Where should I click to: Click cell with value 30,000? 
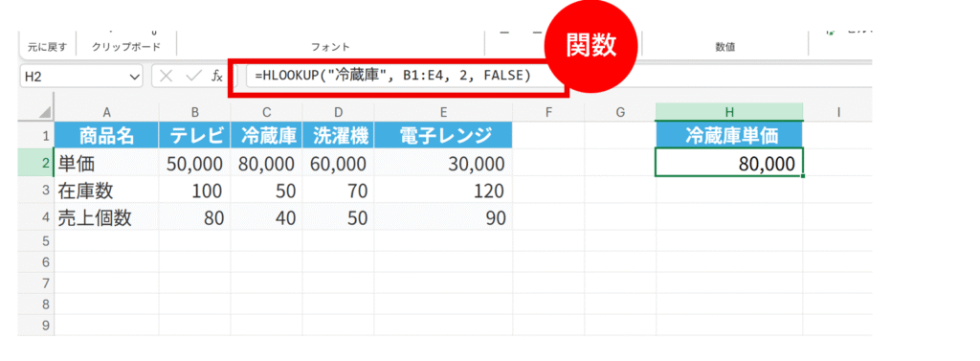click(443, 164)
